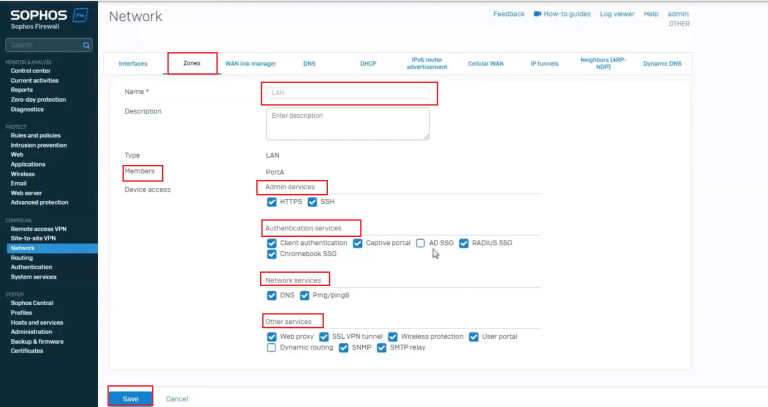Toggle the RADIUS SSO checkbox
Screen dimensions: 768x407
tap(464, 243)
